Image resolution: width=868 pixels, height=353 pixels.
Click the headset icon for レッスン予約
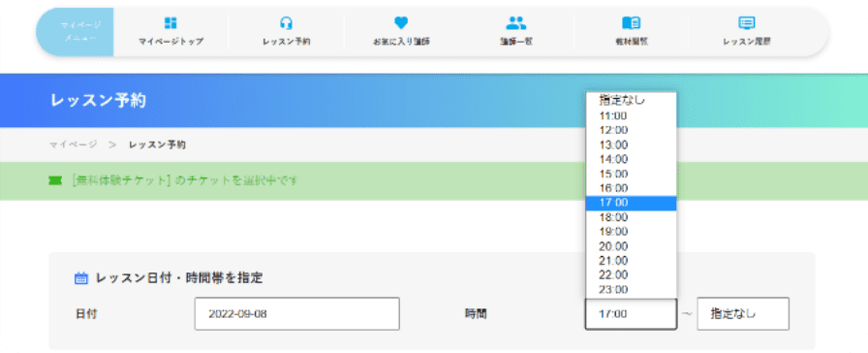click(x=286, y=23)
